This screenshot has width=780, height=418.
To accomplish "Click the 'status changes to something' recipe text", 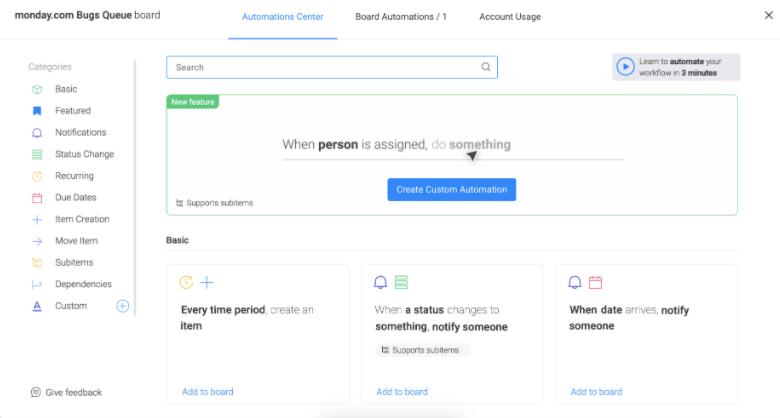I will pos(441,318).
